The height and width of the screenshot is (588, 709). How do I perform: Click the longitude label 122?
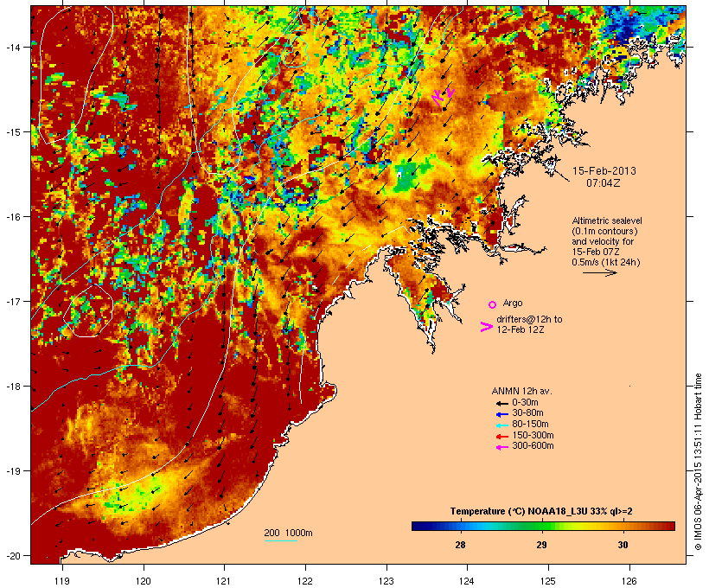[305, 581]
